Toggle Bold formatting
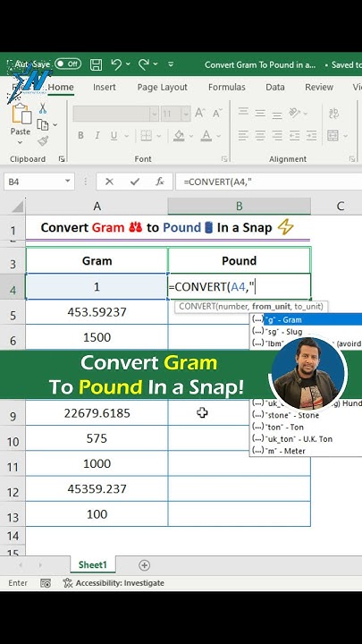 click(80, 136)
